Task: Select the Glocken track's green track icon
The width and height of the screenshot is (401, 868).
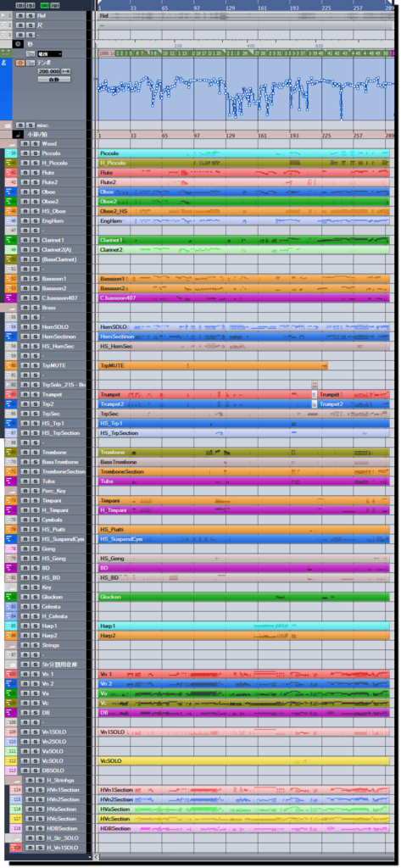Action: 10,597
